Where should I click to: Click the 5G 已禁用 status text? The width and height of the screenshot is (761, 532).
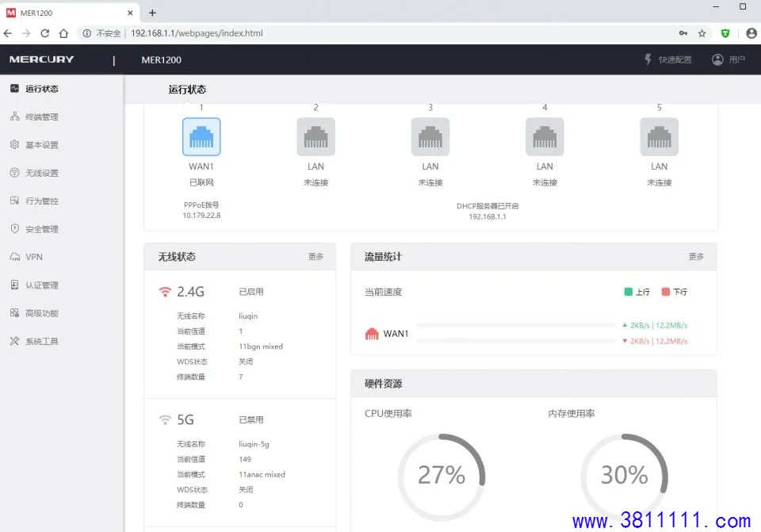point(251,420)
